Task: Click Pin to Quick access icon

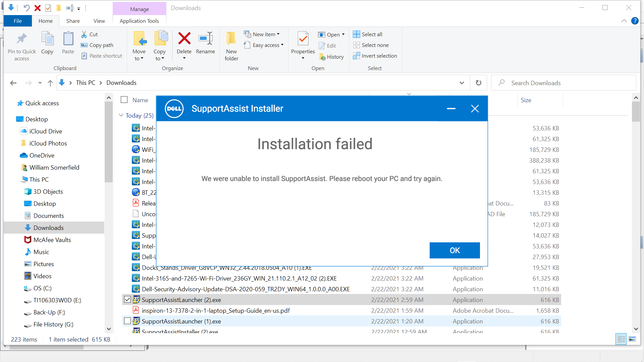Action: [22, 39]
